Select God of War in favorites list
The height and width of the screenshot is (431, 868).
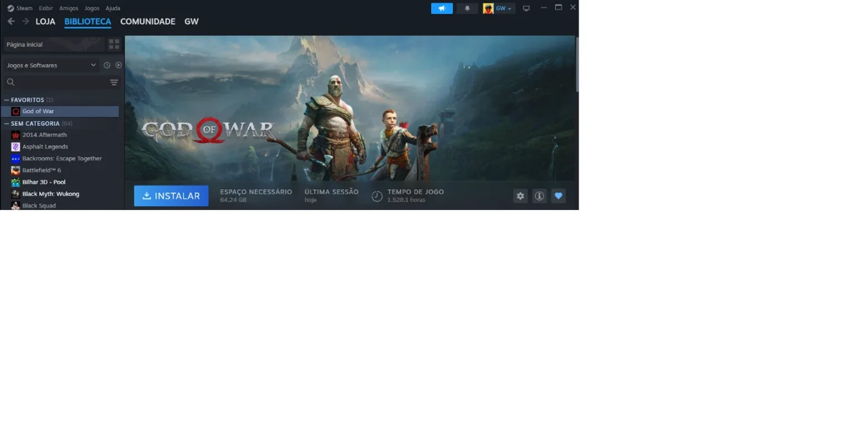pyautogui.click(x=60, y=111)
